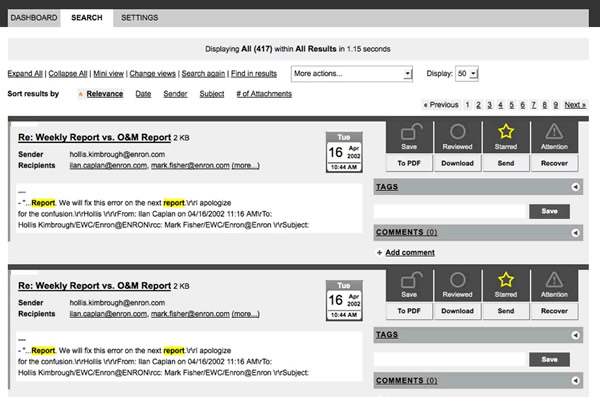Image resolution: width=600 pixels, height=397 pixels.
Task: Click Send button in second result
Action: 506,311
